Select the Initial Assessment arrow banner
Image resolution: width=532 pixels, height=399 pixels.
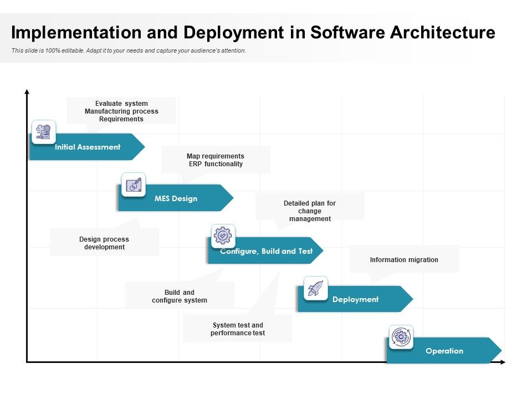[87, 147]
